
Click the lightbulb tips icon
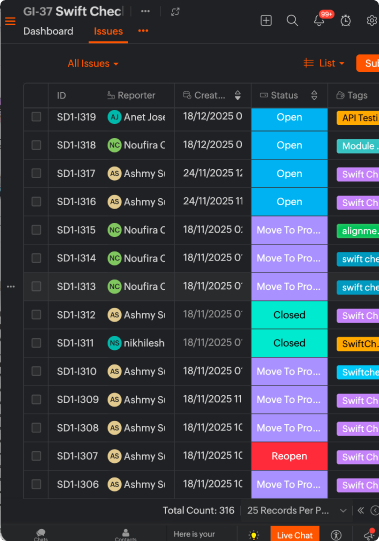click(254, 535)
